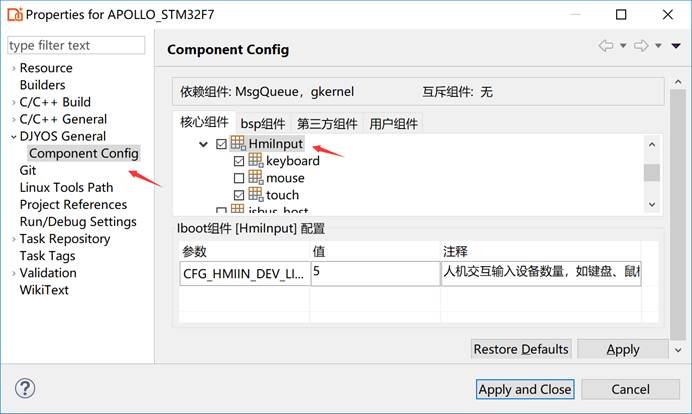Open help with the question mark icon
This screenshot has height=414, width=692.
click(x=26, y=388)
